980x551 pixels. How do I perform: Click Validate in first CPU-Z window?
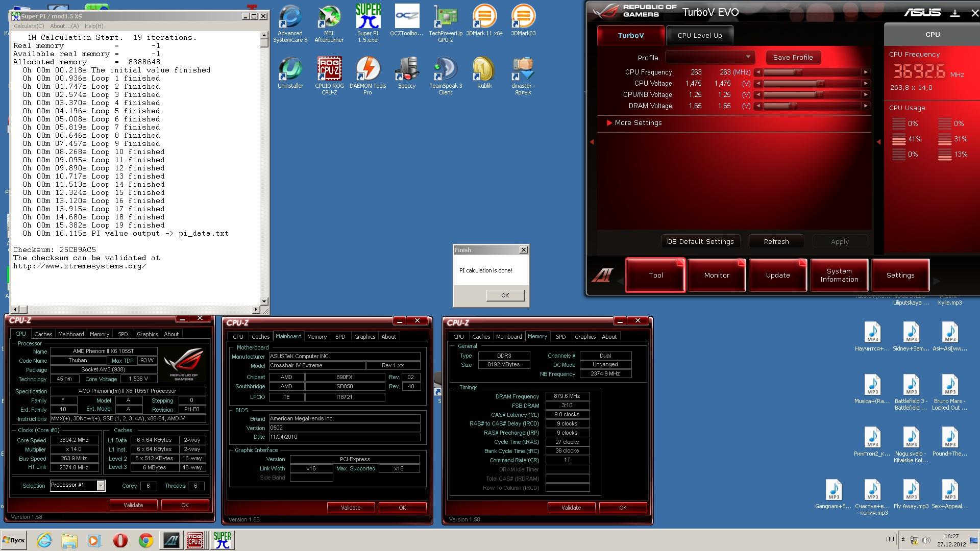(x=133, y=505)
